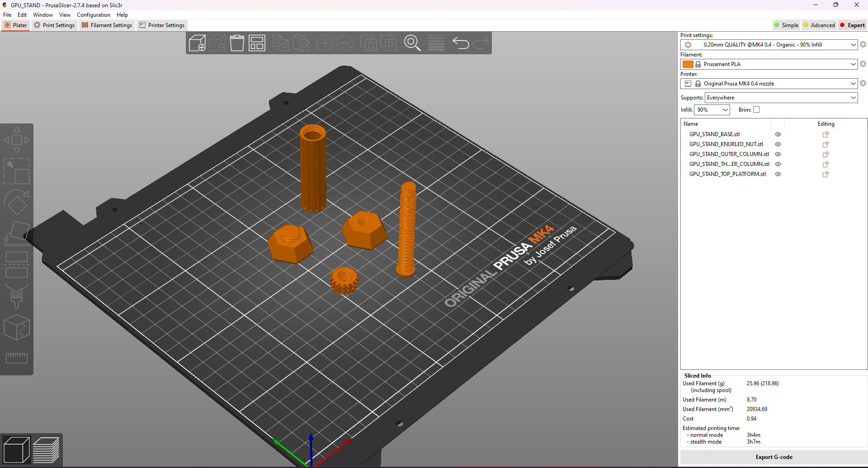
Task: Change the Infill percentage dropdown
Action: point(712,109)
